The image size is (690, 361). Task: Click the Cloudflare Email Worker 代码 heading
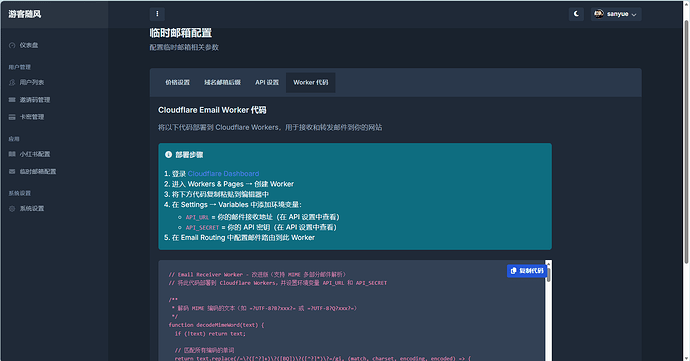coord(212,110)
